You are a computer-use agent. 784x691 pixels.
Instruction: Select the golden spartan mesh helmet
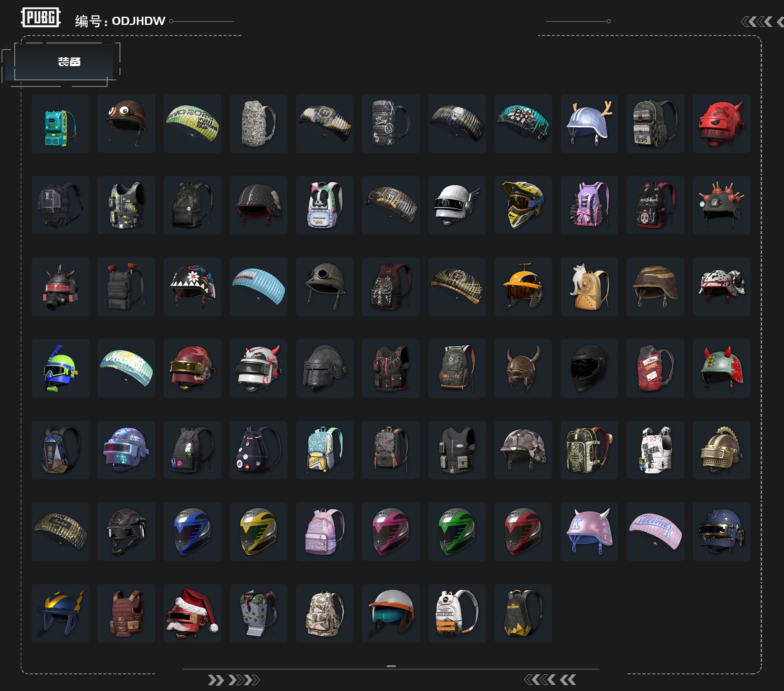[x=722, y=450]
